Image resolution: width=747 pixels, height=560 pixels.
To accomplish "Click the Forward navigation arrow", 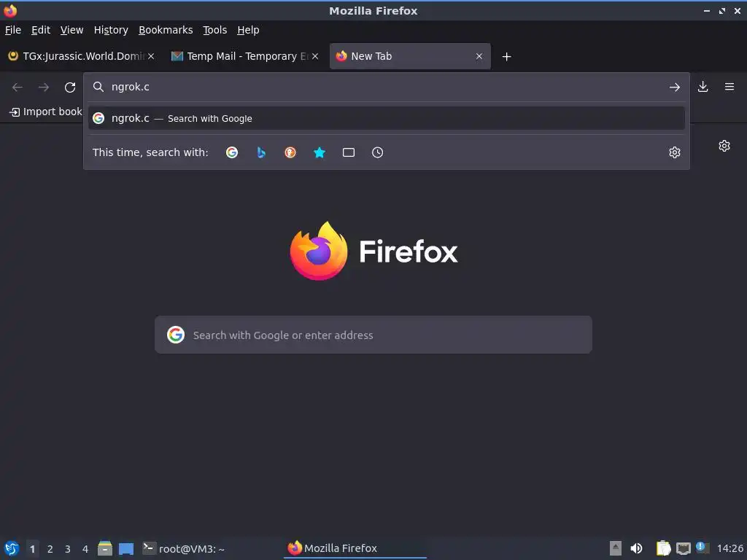I will pyautogui.click(x=43, y=87).
